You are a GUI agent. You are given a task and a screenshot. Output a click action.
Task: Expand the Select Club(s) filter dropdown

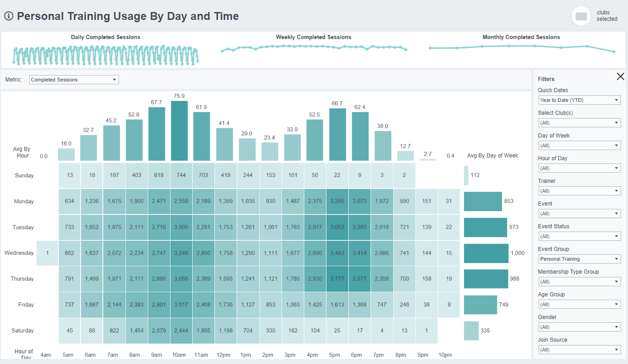coord(579,122)
